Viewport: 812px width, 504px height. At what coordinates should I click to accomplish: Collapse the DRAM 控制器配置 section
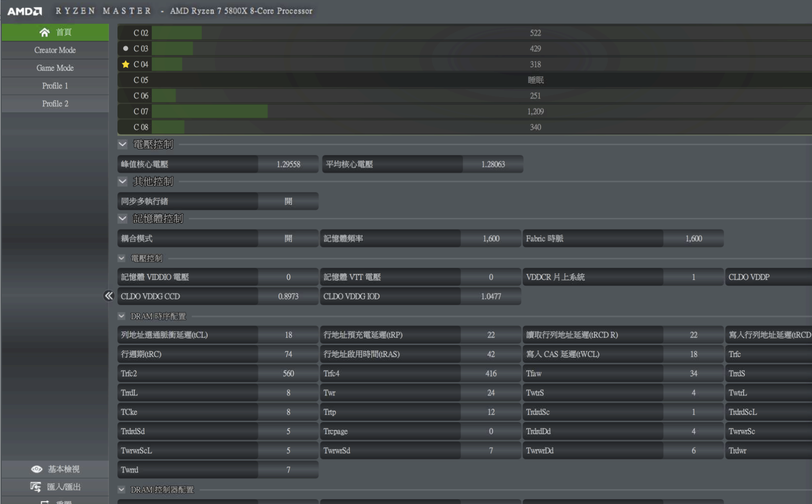click(x=122, y=490)
